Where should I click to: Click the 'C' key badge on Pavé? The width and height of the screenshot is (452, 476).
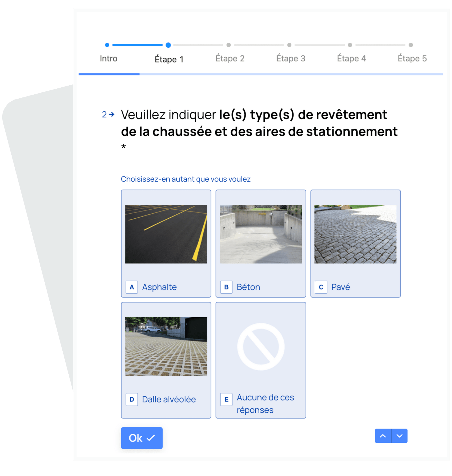[x=321, y=287]
